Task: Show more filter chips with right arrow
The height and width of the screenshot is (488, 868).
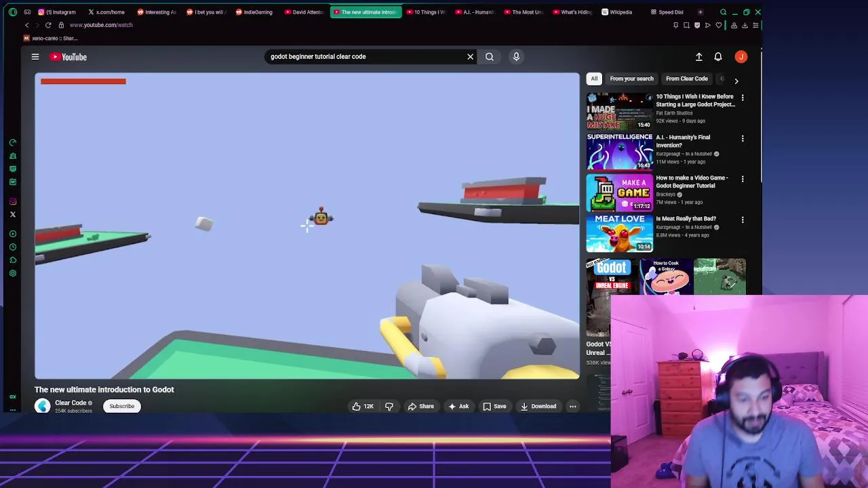Action: click(736, 81)
